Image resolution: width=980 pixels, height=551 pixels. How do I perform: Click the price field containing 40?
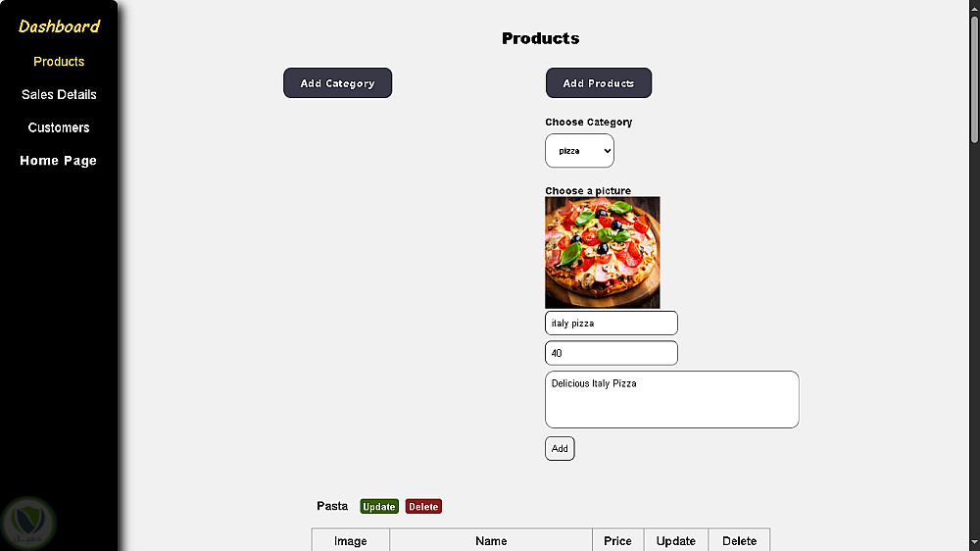click(611, 353)
